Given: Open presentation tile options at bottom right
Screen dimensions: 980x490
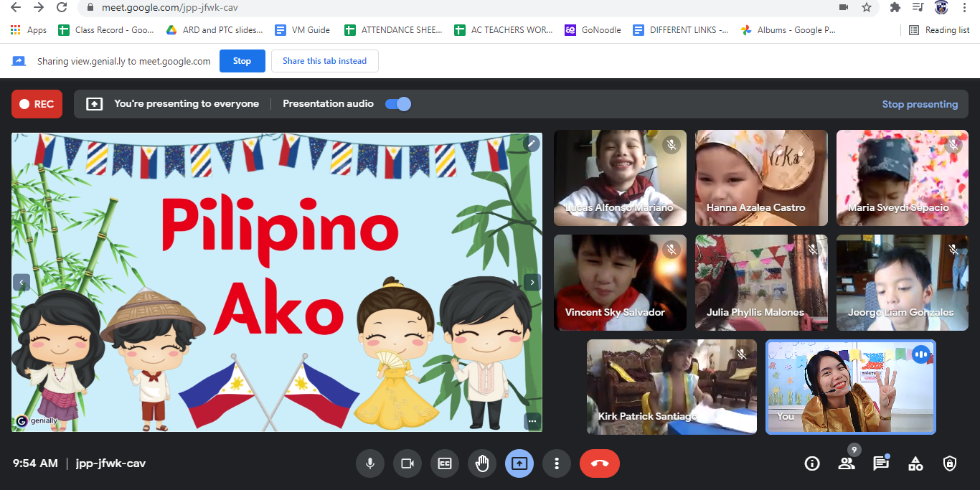Looking at the screenshot, I should (x=532, y=421).
